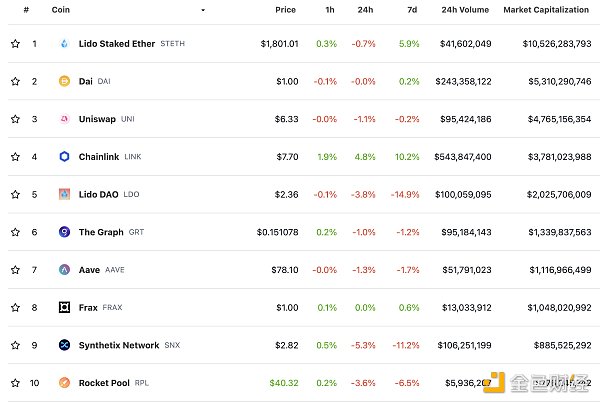Screen dimensions: 600x404
Task: Click the Lido Staked Ether coin logo
Action: pyautogui.click(x=65, y=44)
